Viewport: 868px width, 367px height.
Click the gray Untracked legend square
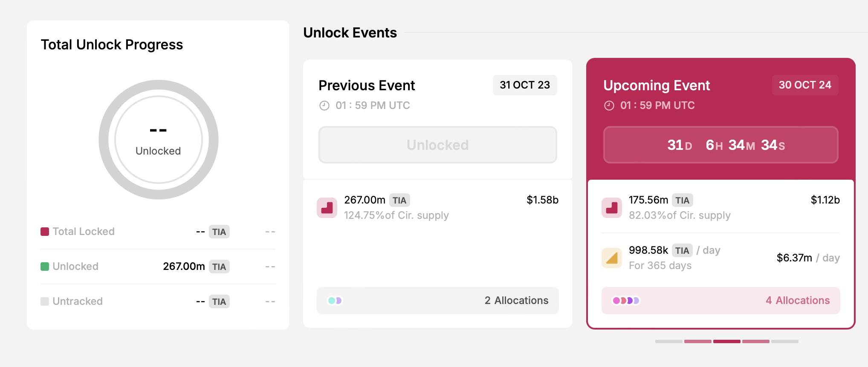point(45,301)
